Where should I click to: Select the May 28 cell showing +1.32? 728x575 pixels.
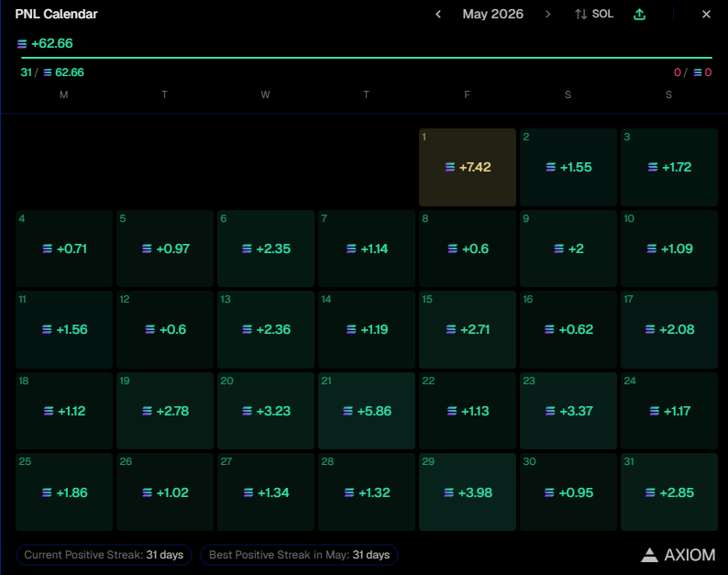(367, 492)
